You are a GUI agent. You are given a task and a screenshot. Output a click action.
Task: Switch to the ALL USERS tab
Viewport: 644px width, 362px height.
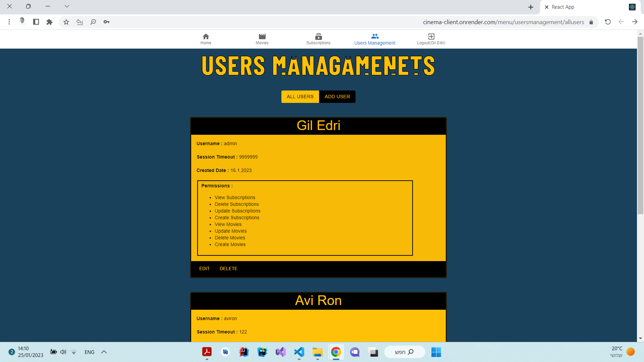(x=300, y=97)
